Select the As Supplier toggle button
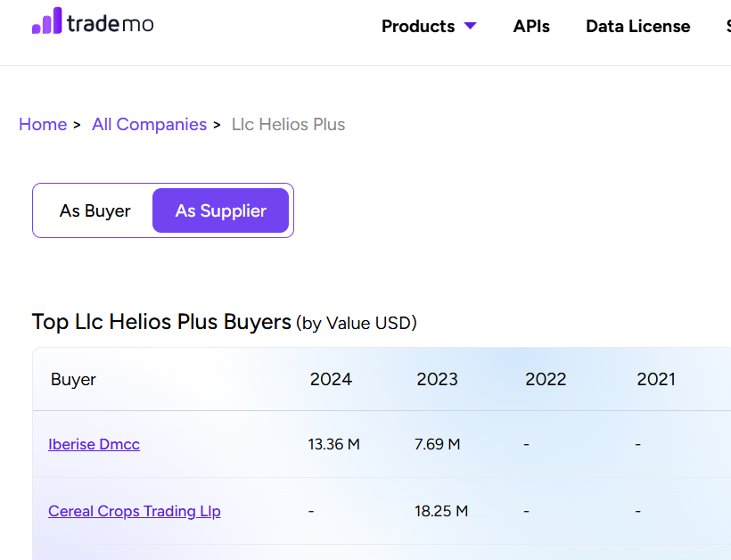Screen dimensions: 731x560 [220, 210]
